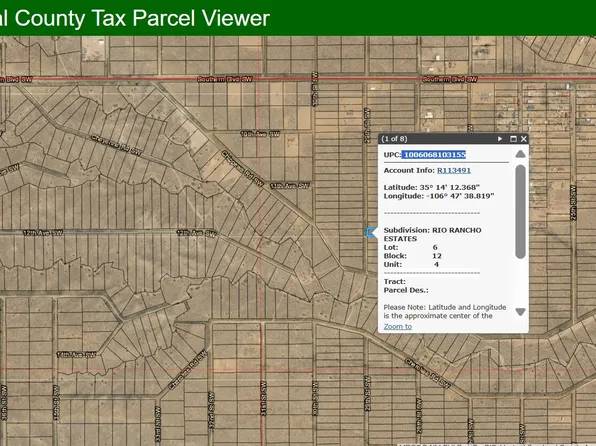Click the Parcel Des. label

406,290
